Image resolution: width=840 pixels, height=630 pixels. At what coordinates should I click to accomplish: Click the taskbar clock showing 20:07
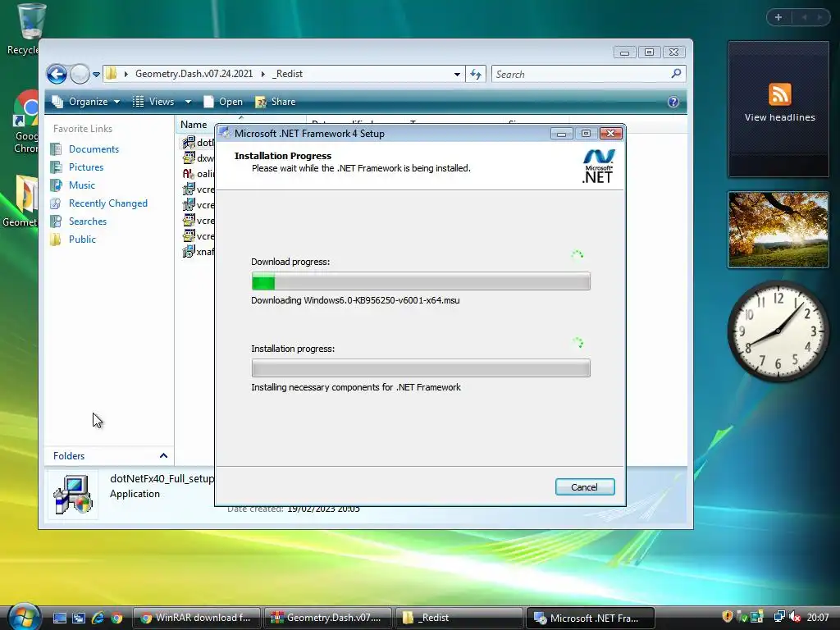click(x=818, y=617)
